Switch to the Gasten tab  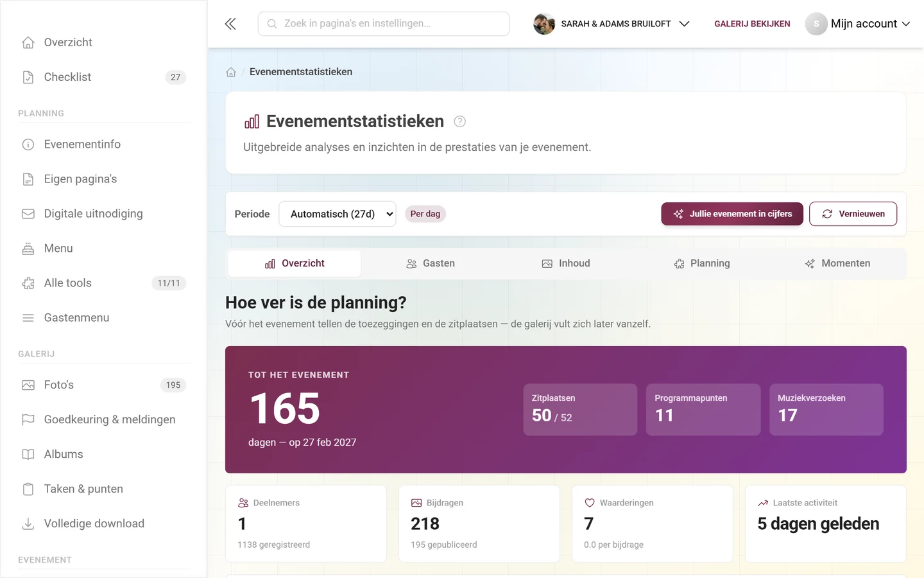tap(431, 263)
